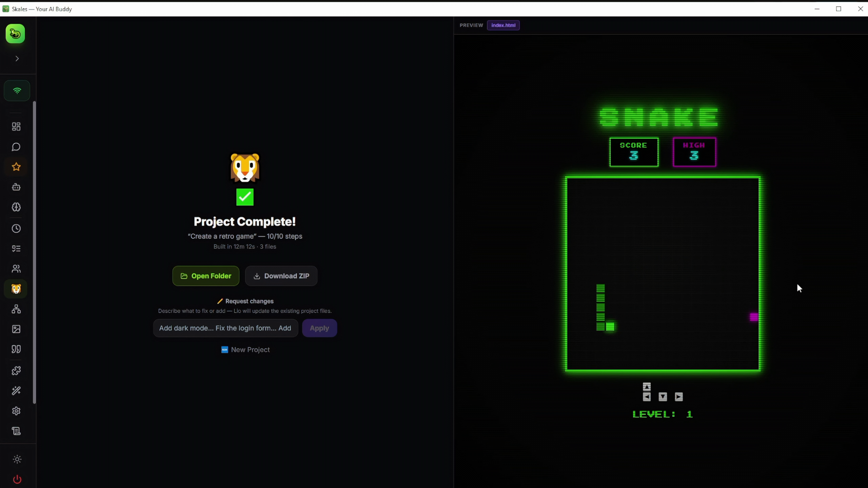
Task: Select the brain icon in sidebar
Action: pyautogui.click(x=16, y=207)
